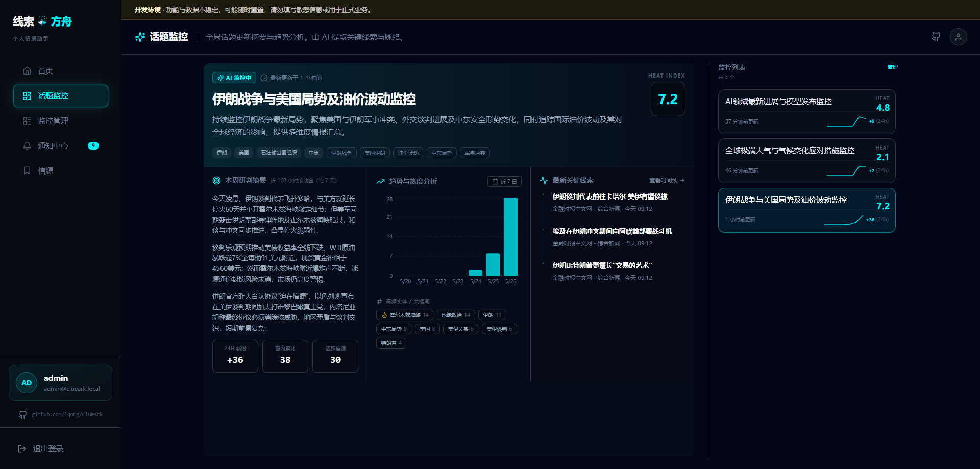
Task: Click the GitHub icon beside repository link
Action: click(x=22, y=415)
